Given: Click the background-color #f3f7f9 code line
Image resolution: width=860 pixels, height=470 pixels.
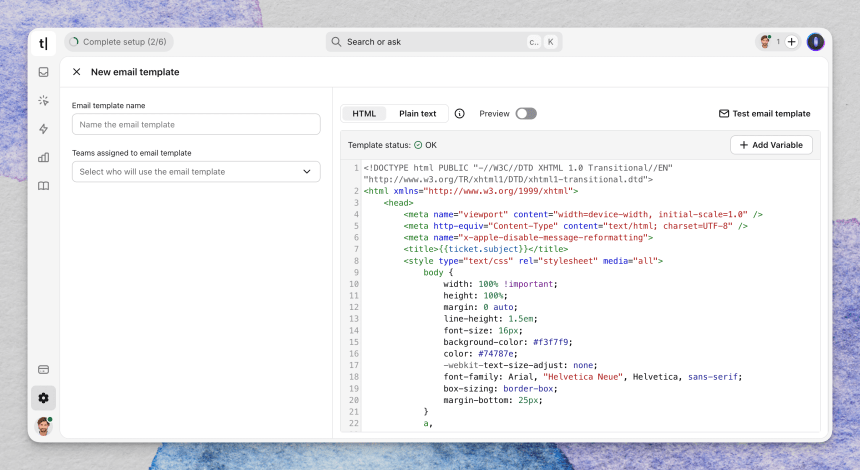Looking at the screenshot, I should point(508,342).
